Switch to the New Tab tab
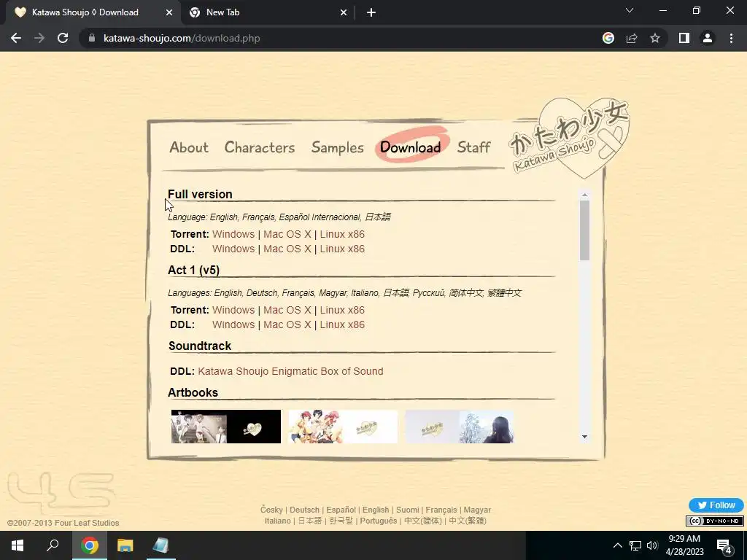Screen dimensions: 747x560 268,12
